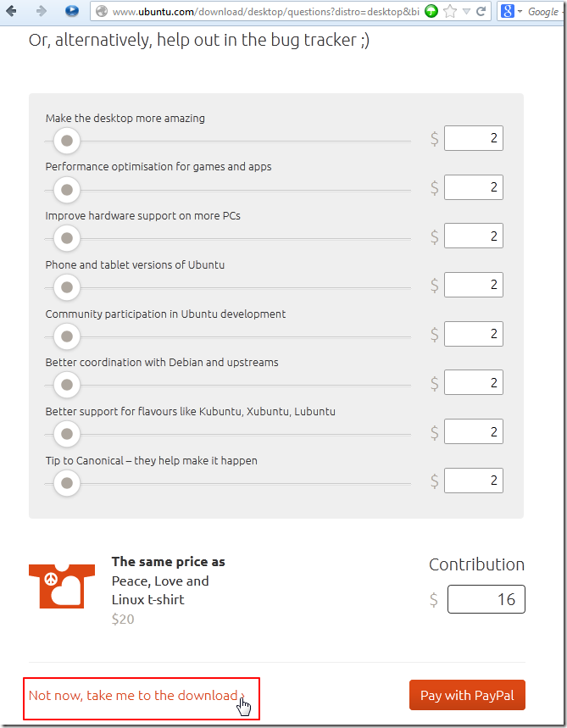Click the 'Make the desktop more amazing' slider handle
The width and height of the screenshot is (567, 728).
(x=66, y=141)
